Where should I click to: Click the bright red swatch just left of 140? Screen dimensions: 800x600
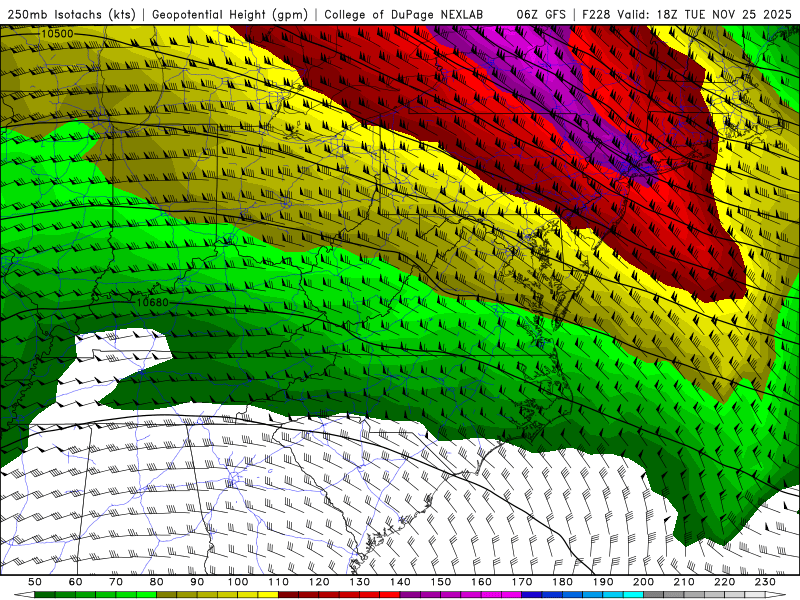coord(390,595)
